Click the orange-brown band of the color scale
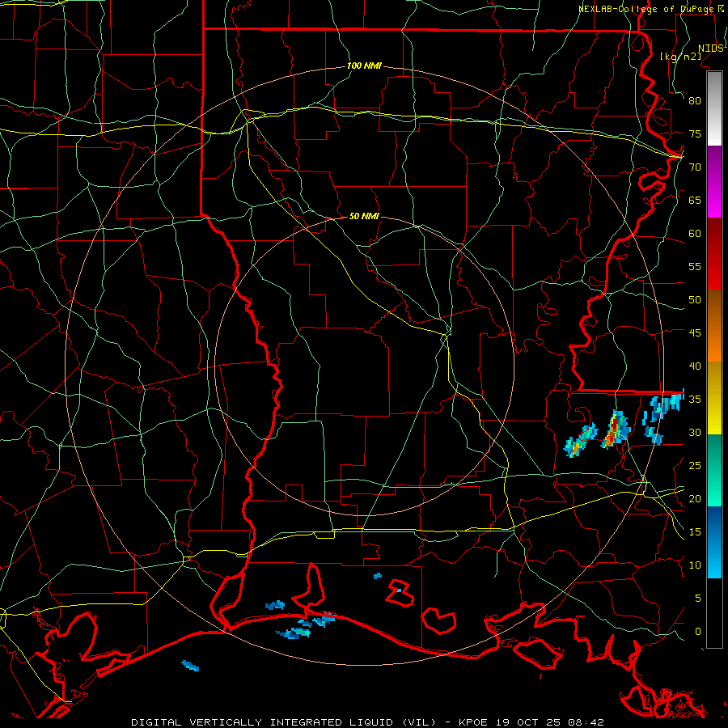Screen dimensions: 728x728 (x=714, y=326)
